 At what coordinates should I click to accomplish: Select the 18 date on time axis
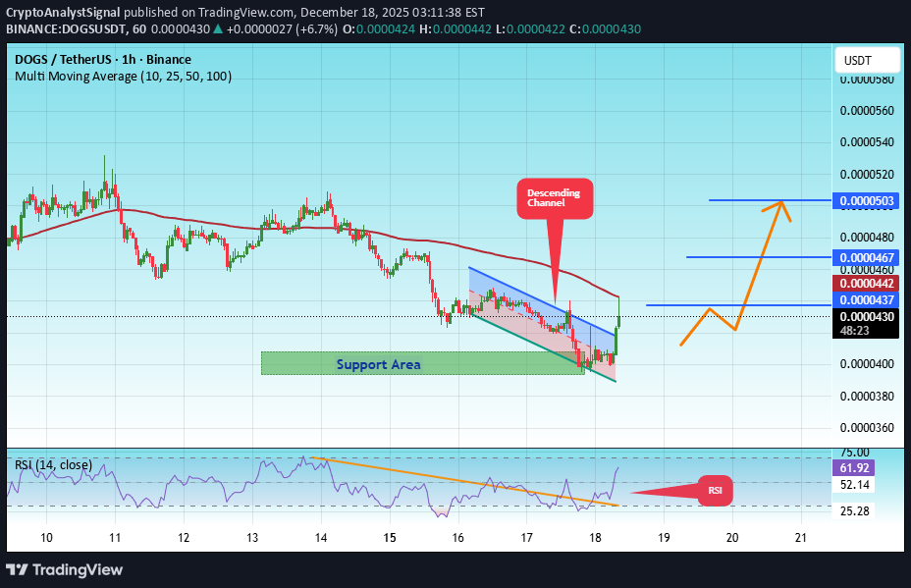pyautogui.click(x=595, y=538)
